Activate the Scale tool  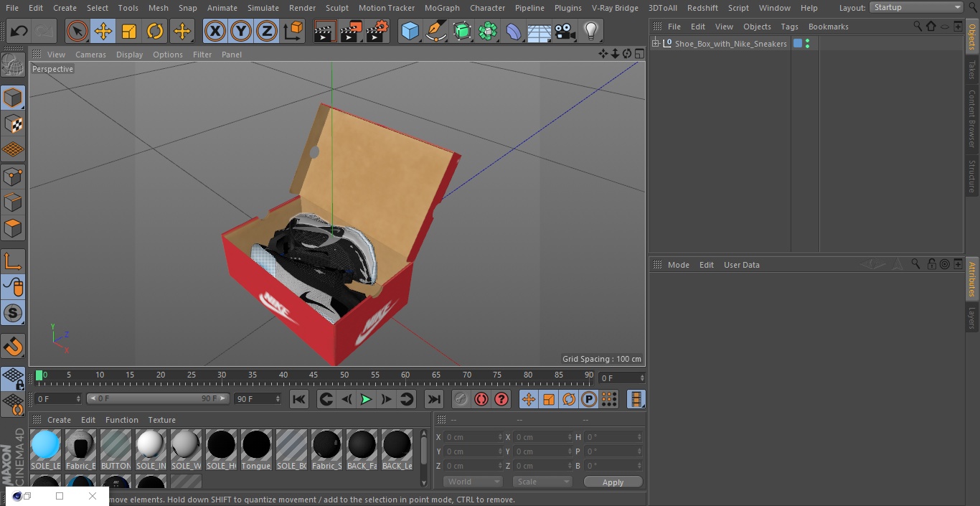click(129, 31)
